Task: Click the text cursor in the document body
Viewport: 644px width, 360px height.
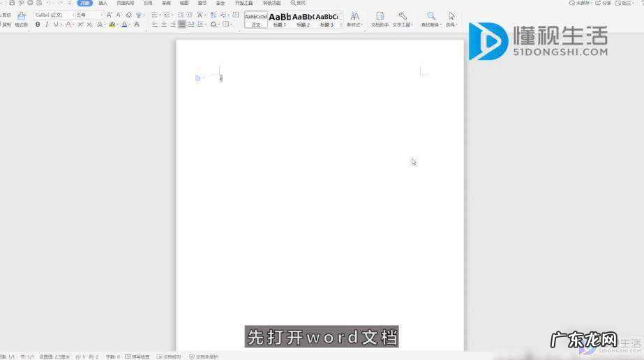Action: tap(221, 78)
